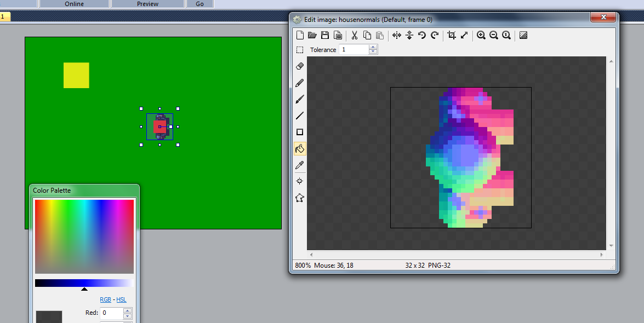Screen dimensions: 644x323
Task: Choose the Rectangle tool
Action: [300, 132]
